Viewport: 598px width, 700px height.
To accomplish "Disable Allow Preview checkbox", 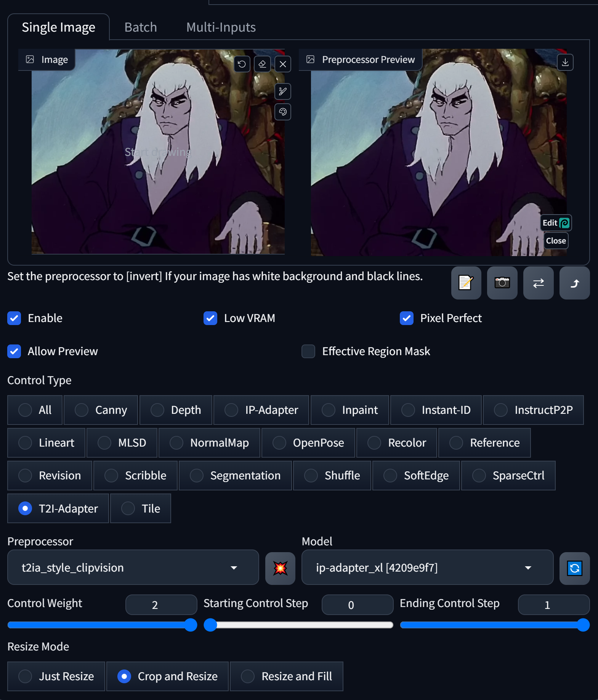I will point(14,351).
